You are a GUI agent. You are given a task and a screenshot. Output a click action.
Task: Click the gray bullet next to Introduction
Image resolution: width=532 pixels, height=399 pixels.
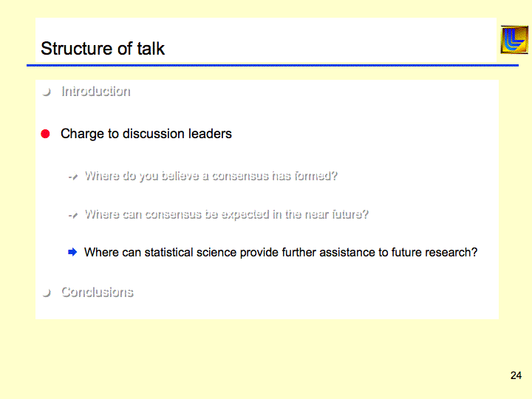pyautogui.click(x=47, y=92)
